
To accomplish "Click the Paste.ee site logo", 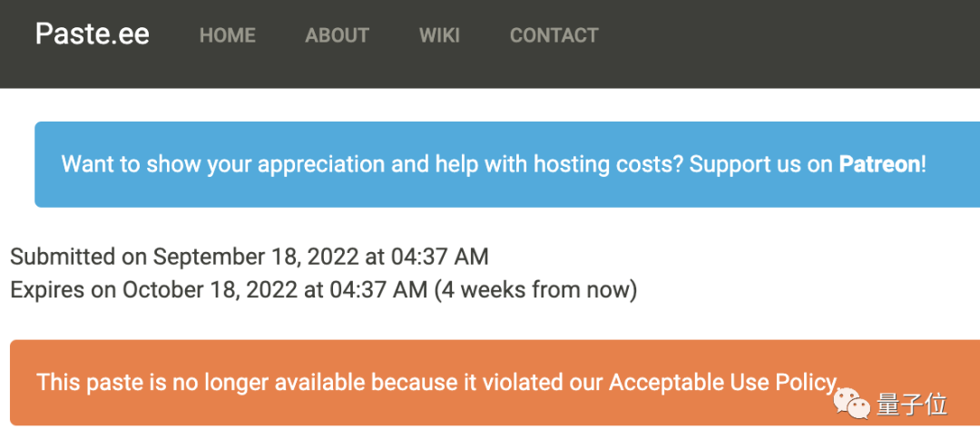I will coord(93,34).
